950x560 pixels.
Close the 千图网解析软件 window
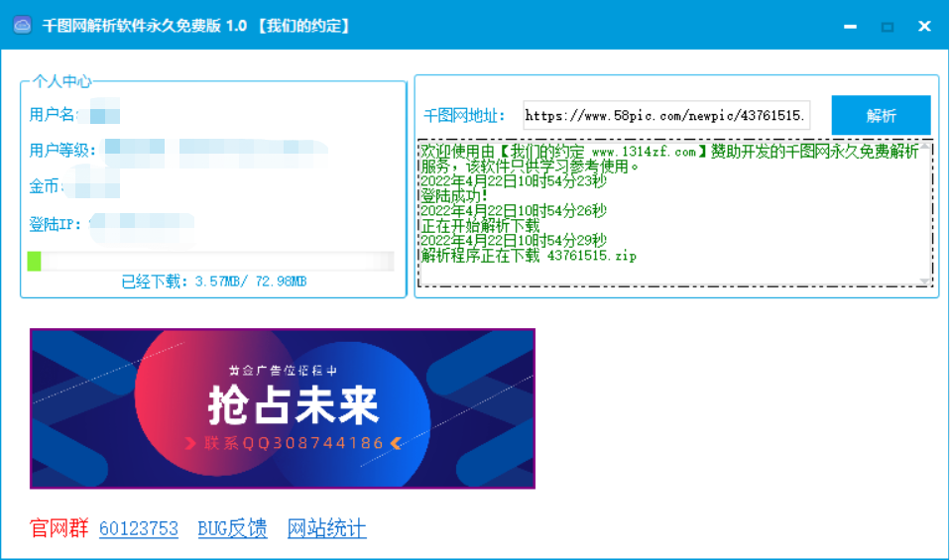coord(924,26)
